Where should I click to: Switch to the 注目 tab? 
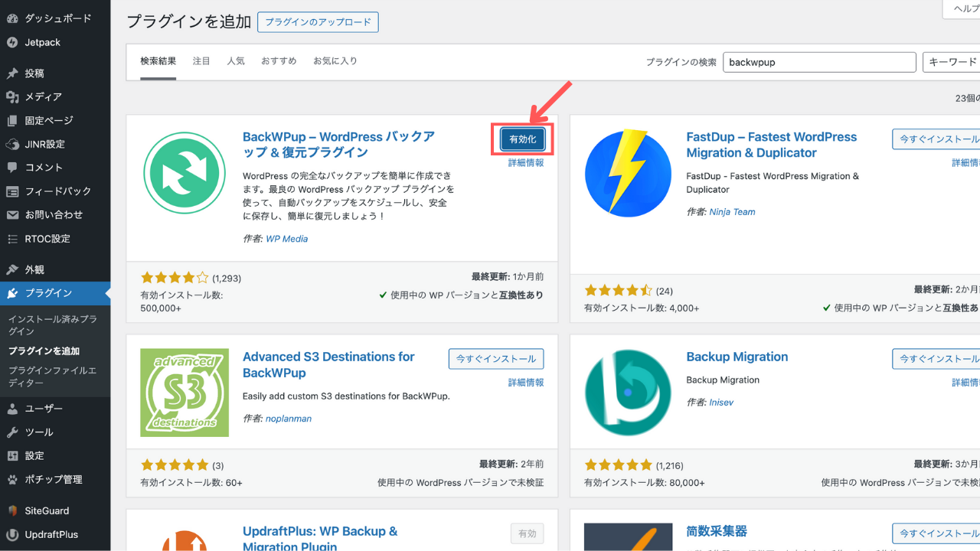coord(201,61)
